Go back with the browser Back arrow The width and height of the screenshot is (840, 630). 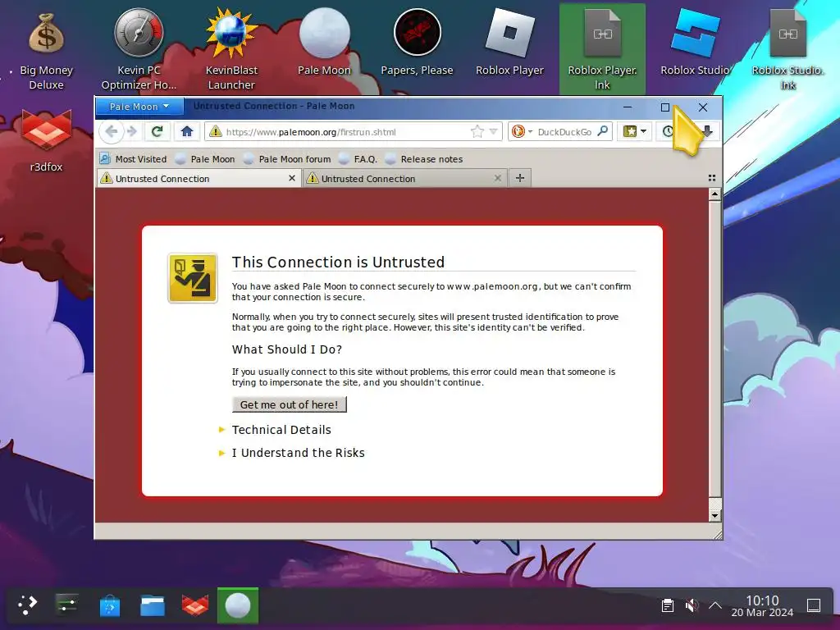112,131
